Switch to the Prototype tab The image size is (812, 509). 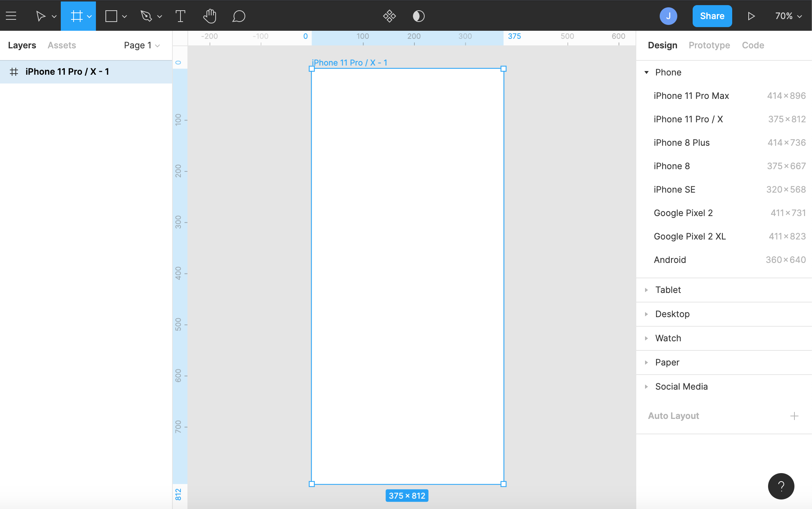pos(709,45)
